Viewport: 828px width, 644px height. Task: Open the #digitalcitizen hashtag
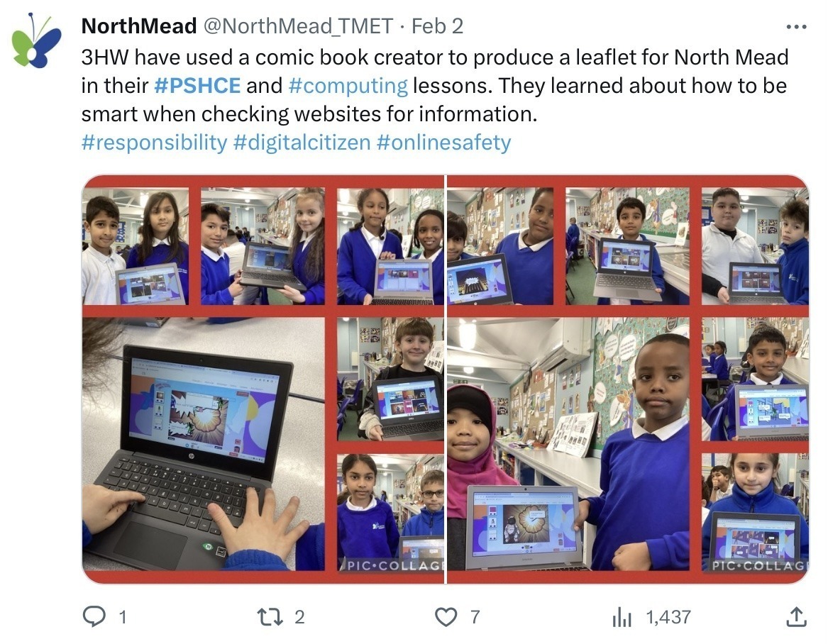tap(302, 142)
